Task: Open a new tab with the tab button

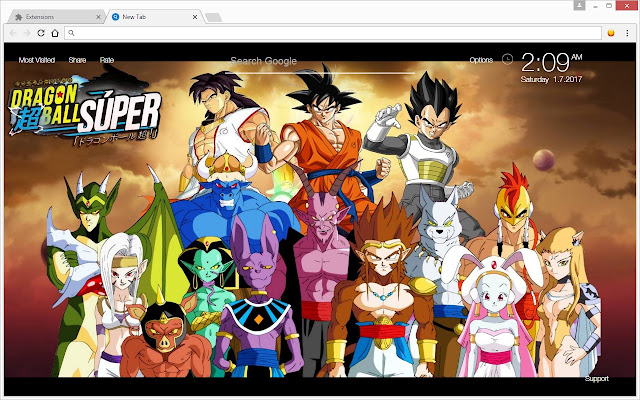Action: [213, 17]
